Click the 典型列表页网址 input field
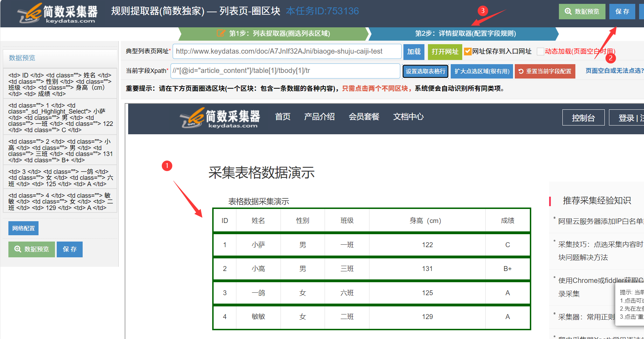 [287, 51]
